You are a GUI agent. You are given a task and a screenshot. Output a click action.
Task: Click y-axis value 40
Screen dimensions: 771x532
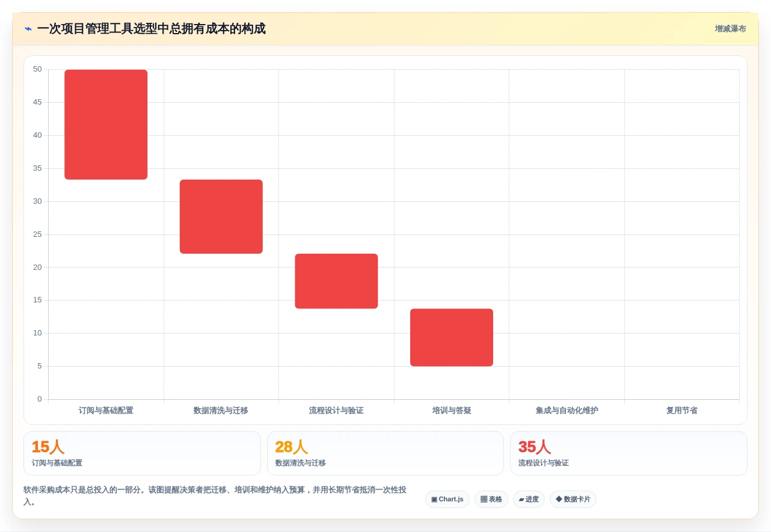click(x=37, y=135)
